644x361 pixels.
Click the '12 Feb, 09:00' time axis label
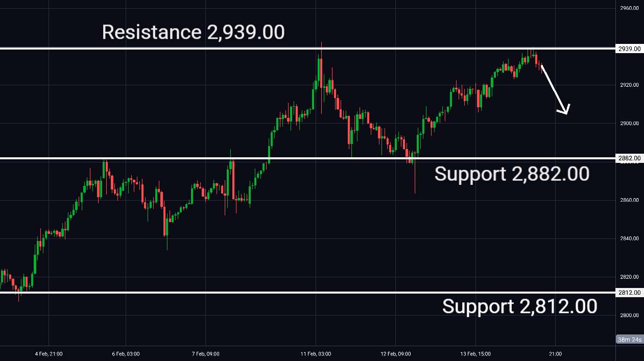tap(396, 354)
